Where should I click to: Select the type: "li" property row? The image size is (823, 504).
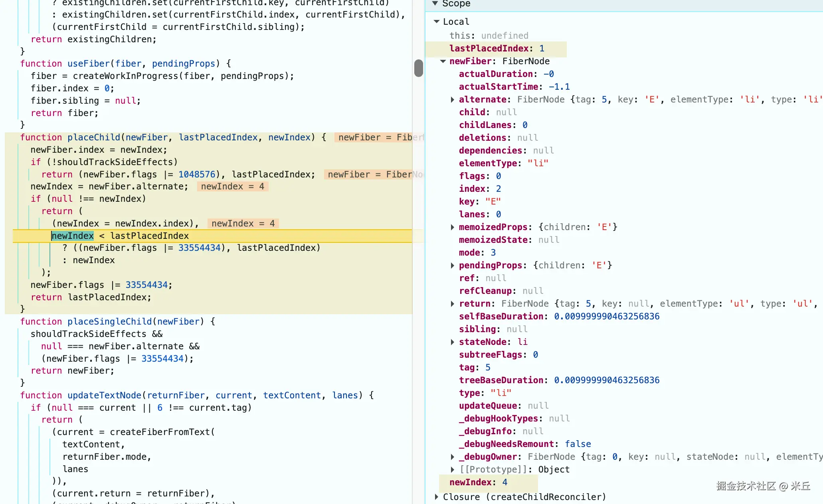485,393
